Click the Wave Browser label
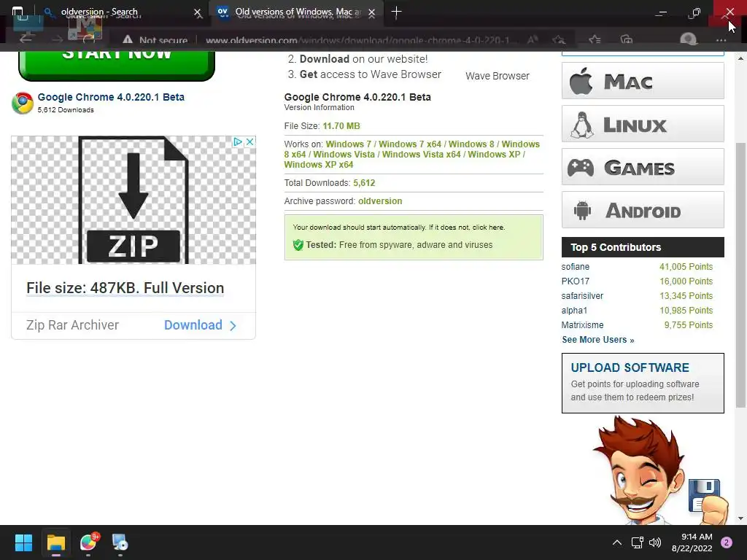 [x=498, y=76]
